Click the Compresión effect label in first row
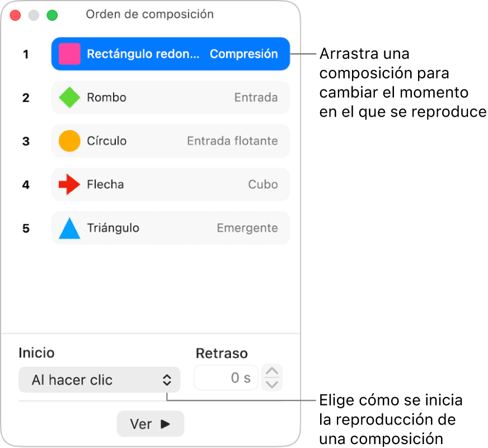The width and height of the screenshot is (488, 448). [243, 54]
